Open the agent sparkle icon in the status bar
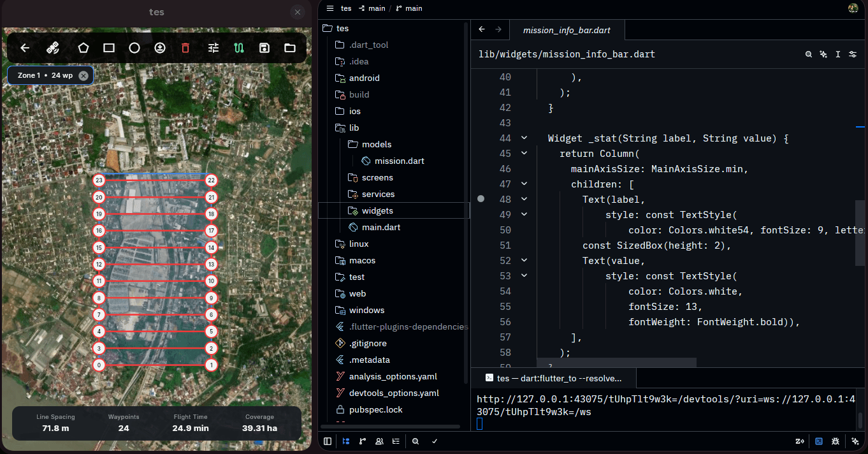The image size is (868, 454). tap(855, 441)
